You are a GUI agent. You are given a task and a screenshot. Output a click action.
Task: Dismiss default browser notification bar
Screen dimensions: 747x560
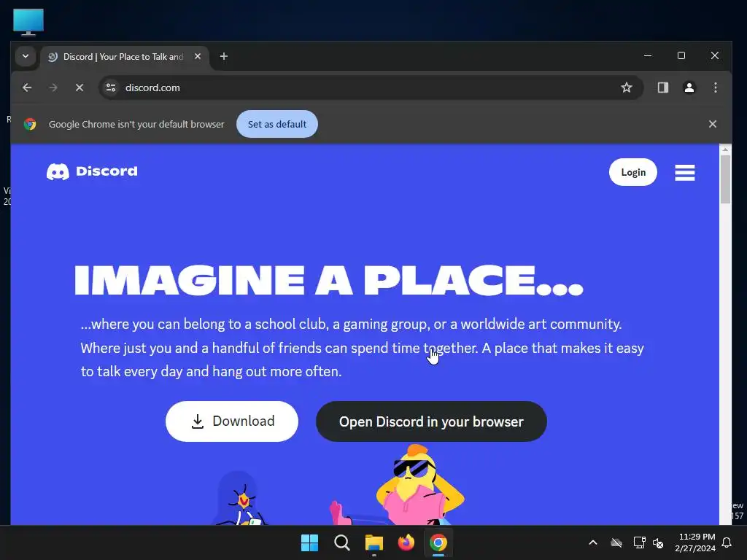713,124
